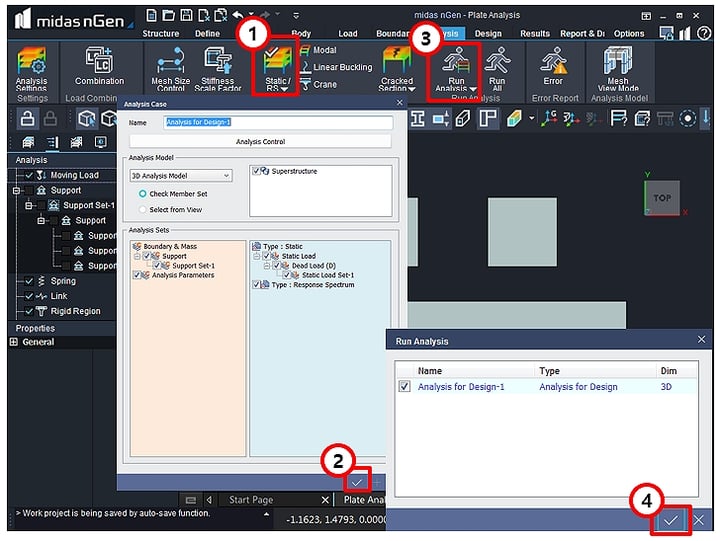Open the Results ribbon tab
Image resolution: width=720 pixels, height=541 pixels.
[x=534, y=34]
